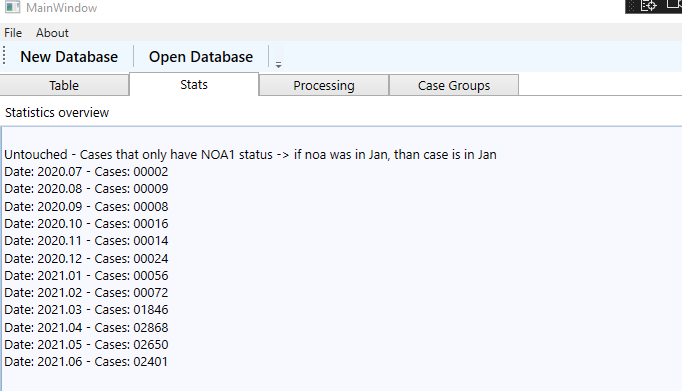
Task: Click the Untouched cases description line
Action: tap(251, 154)
